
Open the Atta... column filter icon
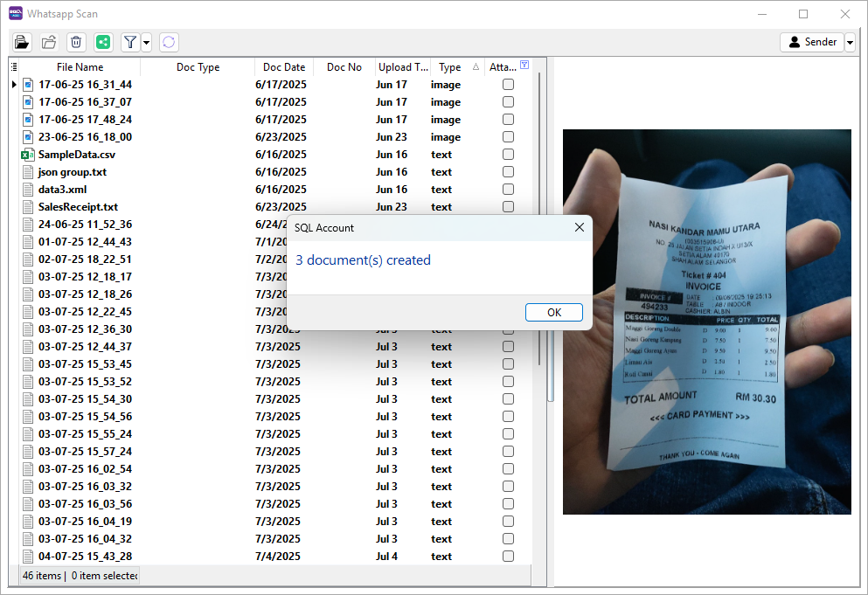point(524,66)
